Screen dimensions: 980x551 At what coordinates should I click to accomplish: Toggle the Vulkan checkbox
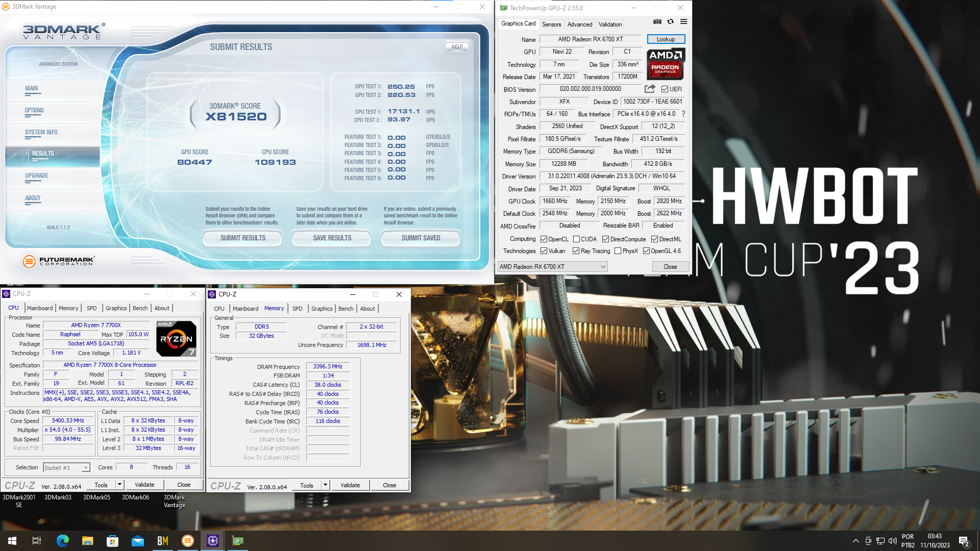[x=544, y=251]
